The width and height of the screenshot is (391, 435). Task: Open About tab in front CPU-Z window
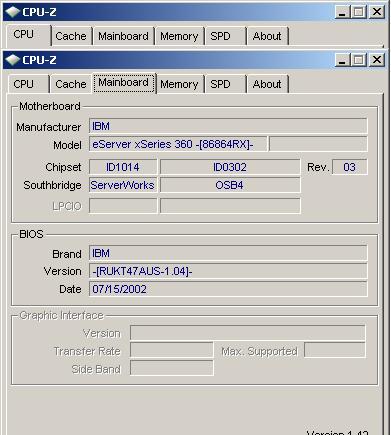(x=267, y=84)
